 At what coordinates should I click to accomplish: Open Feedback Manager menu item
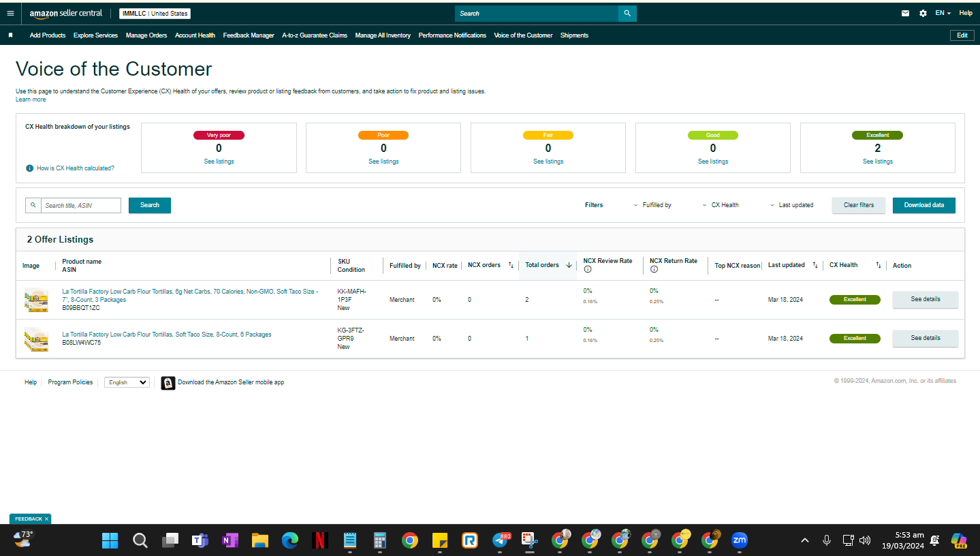coord(249,35)
